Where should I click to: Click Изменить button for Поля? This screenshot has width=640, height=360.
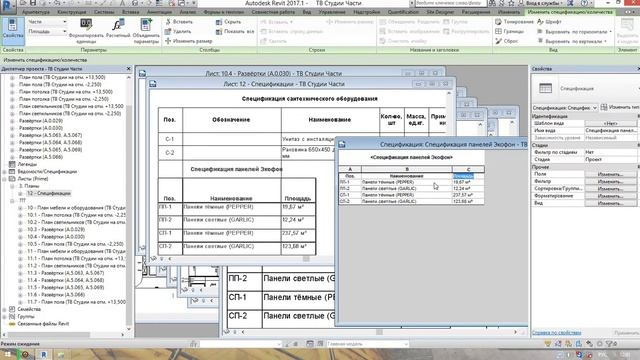[x=610, y=174]
